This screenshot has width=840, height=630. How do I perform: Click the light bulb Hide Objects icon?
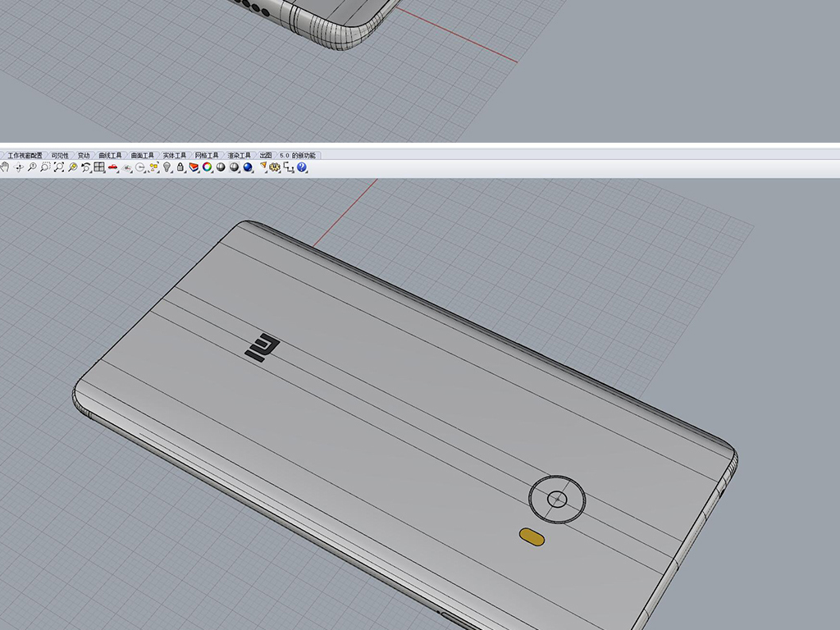(x=167, y=167)
